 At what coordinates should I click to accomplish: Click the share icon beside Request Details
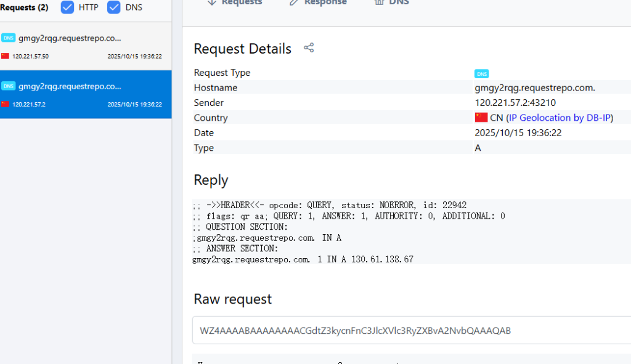click(309, 48)
